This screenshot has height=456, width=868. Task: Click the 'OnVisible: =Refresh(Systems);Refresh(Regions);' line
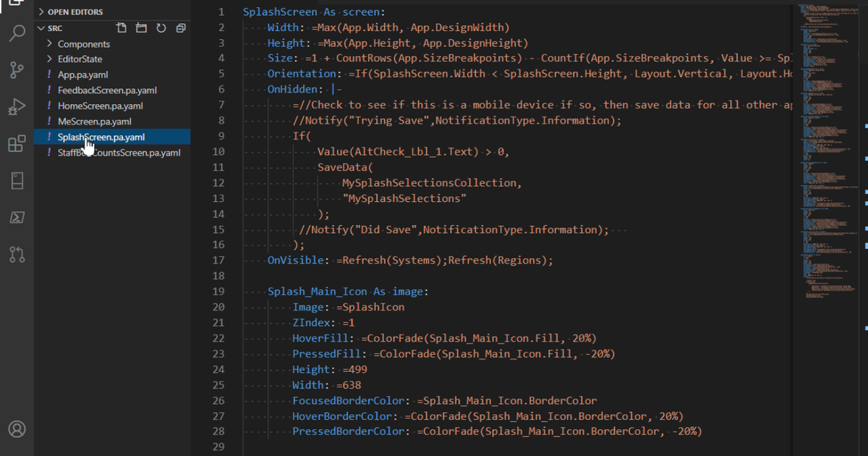click(410, 261)
